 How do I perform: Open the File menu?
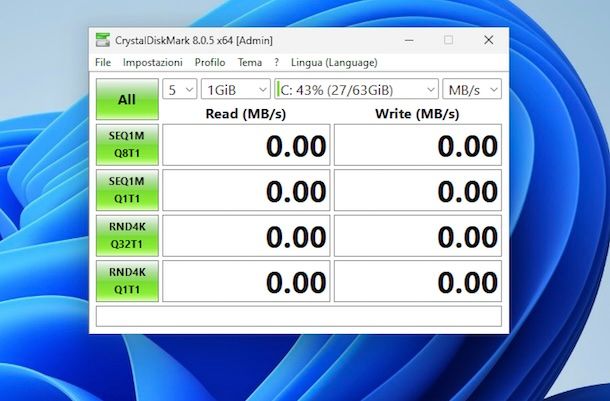point(103,62)
